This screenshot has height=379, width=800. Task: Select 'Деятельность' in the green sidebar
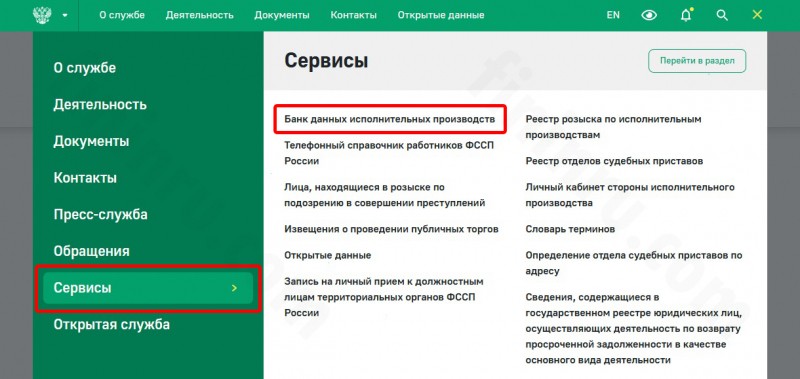point(100,105)
